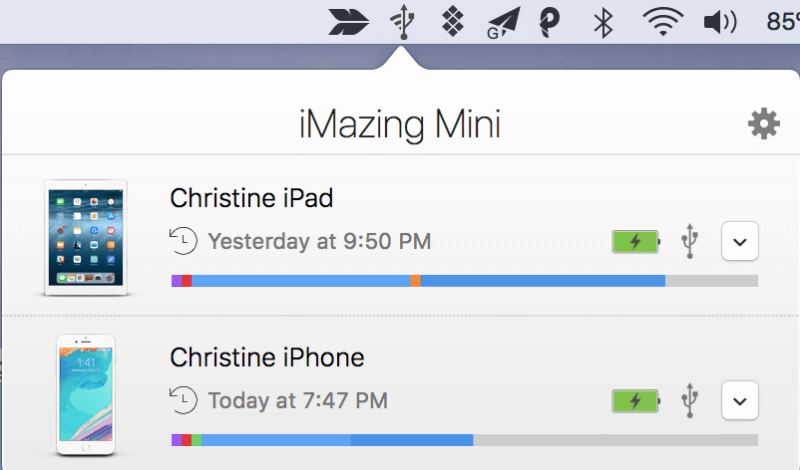The height and width of the screenshot is (470, 800).
Task: Click Christine iPhone battery charging icon
Action: point(636,401)
